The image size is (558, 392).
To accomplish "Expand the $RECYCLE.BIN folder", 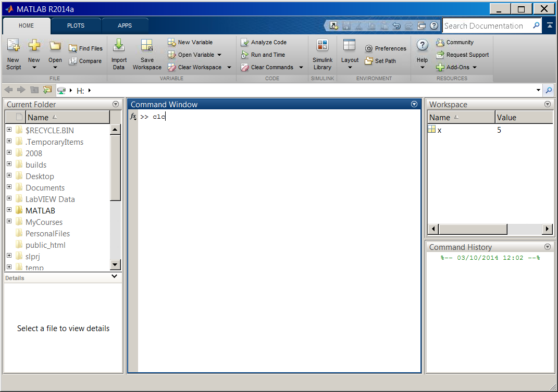I will coord(9,130).
